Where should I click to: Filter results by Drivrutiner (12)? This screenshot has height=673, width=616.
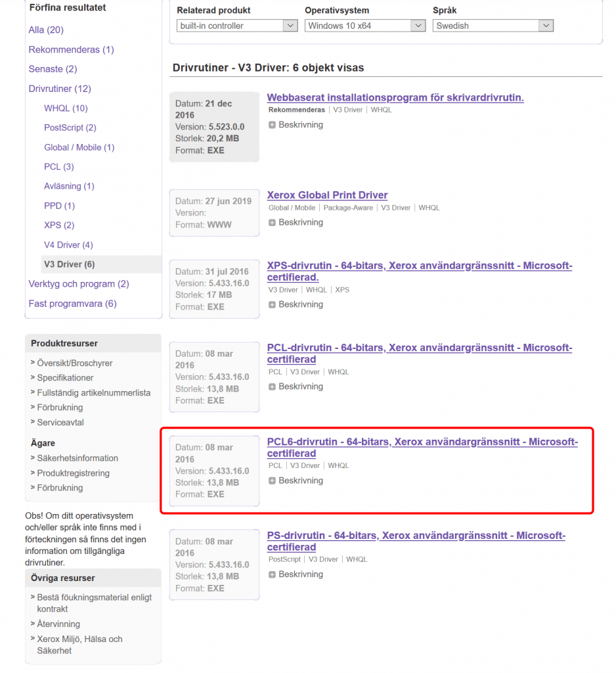60,89
